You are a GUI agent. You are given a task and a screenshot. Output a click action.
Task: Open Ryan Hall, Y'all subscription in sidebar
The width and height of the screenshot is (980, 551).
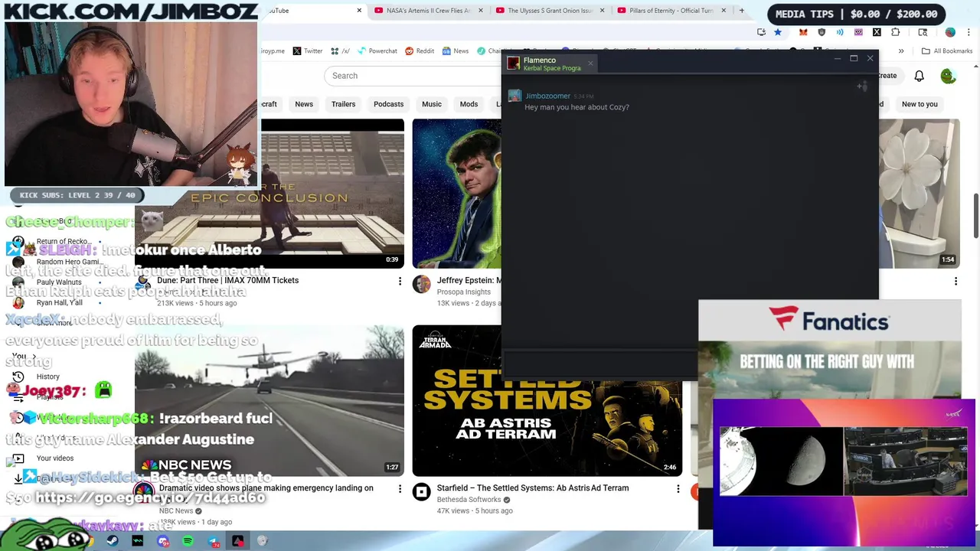click(x=59, y=302)
